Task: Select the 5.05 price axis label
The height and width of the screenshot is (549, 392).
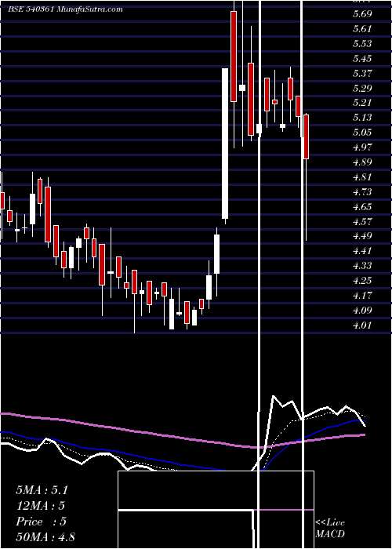Action: click(x=362, y=133)
